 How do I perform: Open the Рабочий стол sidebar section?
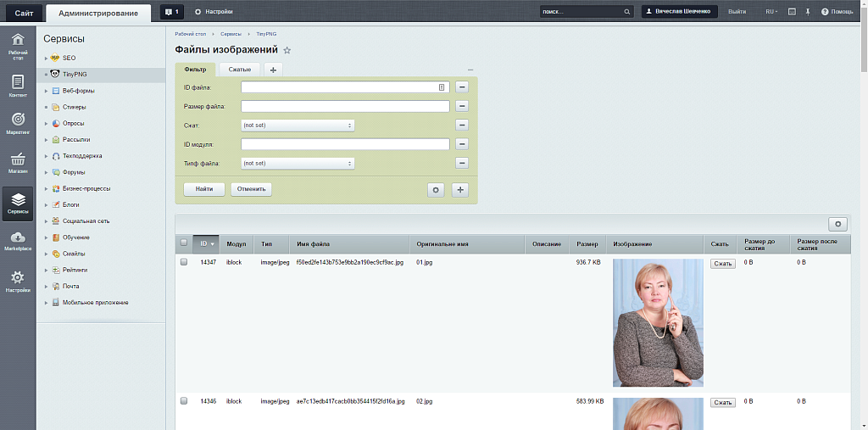point(18,46)
